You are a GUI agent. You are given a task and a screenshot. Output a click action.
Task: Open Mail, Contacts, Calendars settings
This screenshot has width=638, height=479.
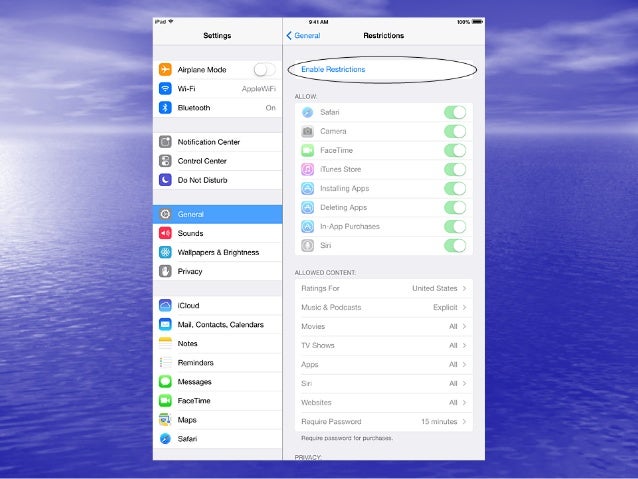[x=217, y=324]
